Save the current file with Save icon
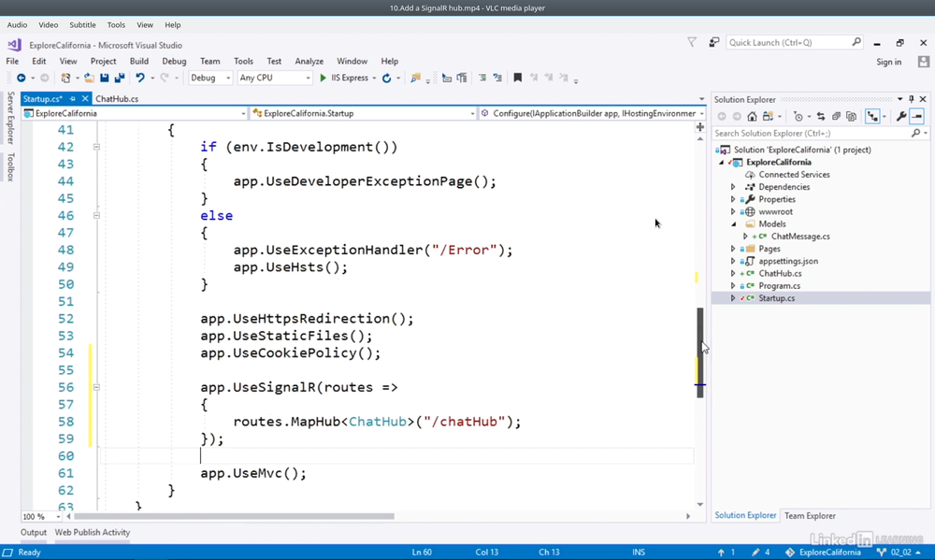The height and width of the screenshot is (560, 935). pyautogui.click(x=105, y=79)
